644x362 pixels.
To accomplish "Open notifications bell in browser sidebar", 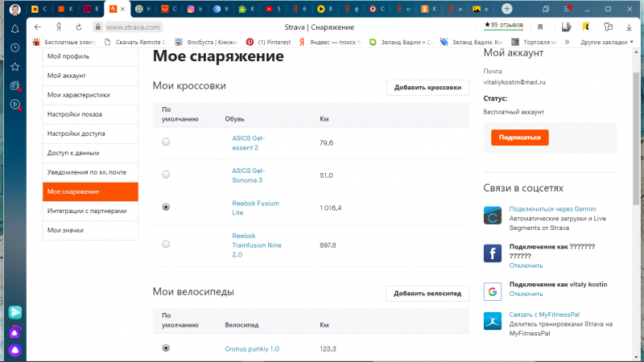I will coord(15,29).
